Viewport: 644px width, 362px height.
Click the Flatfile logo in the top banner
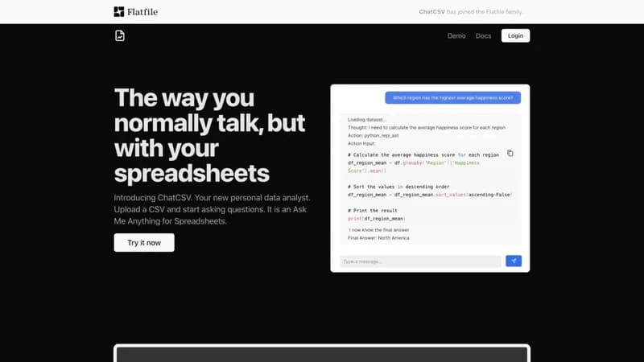point(135,11)
